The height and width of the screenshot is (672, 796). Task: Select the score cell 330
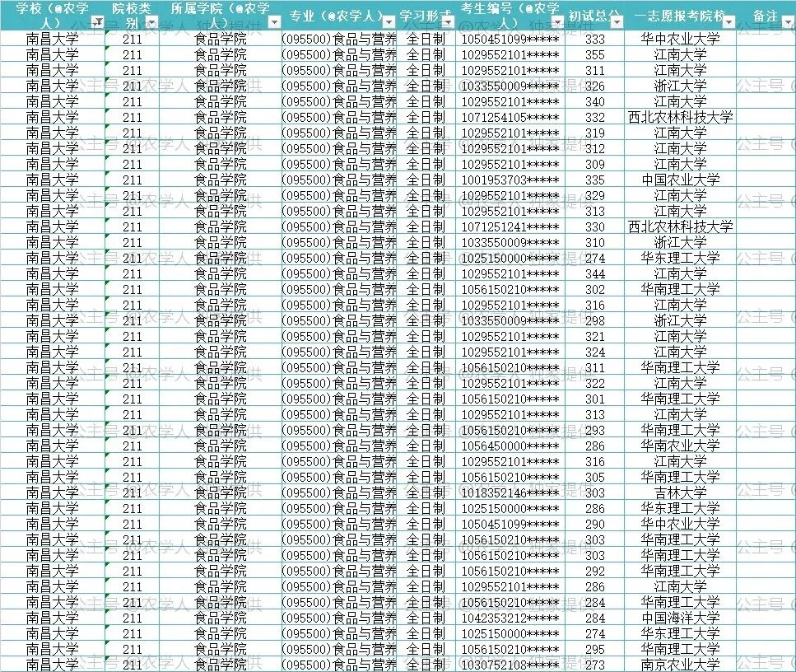tap(594, 227)
